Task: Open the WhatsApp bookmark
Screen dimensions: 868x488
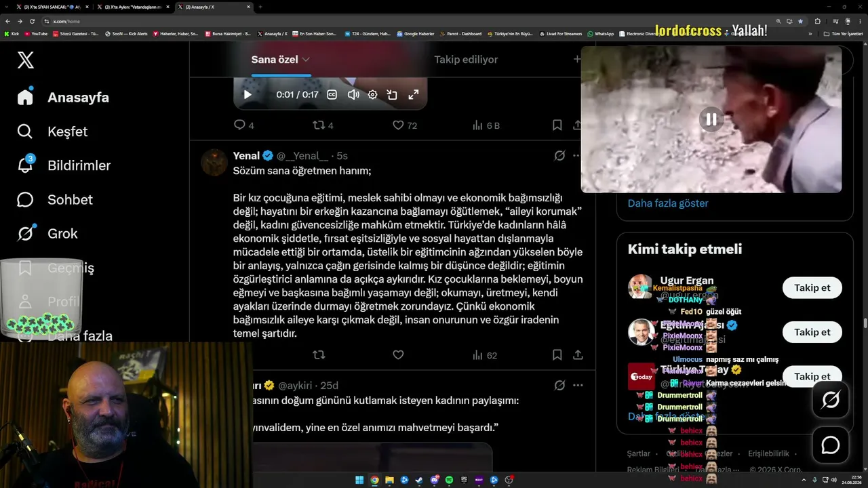Action: coord(600,33)
